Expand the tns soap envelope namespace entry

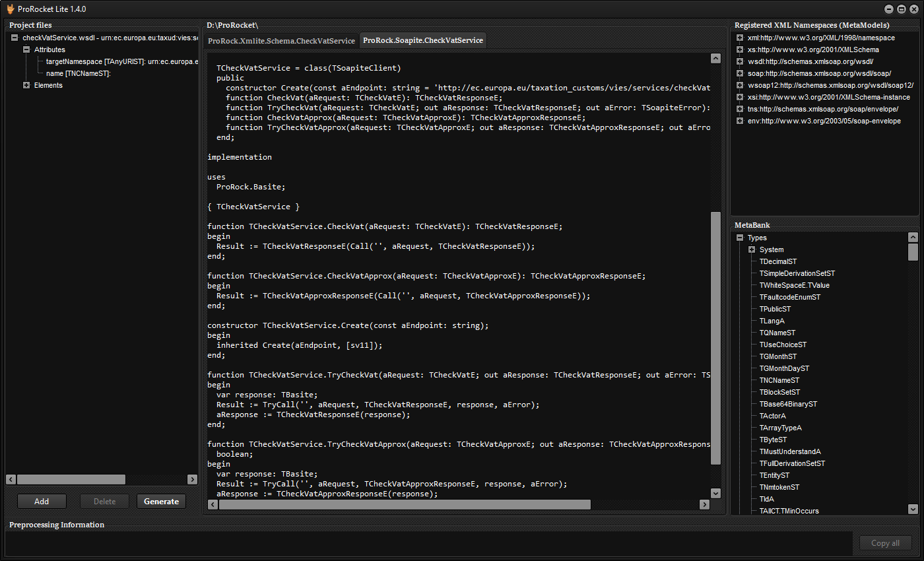coord(740,109)
